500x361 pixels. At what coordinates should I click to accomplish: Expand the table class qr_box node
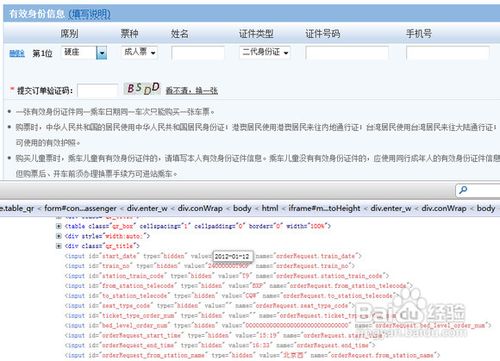[x=59, y=226]
